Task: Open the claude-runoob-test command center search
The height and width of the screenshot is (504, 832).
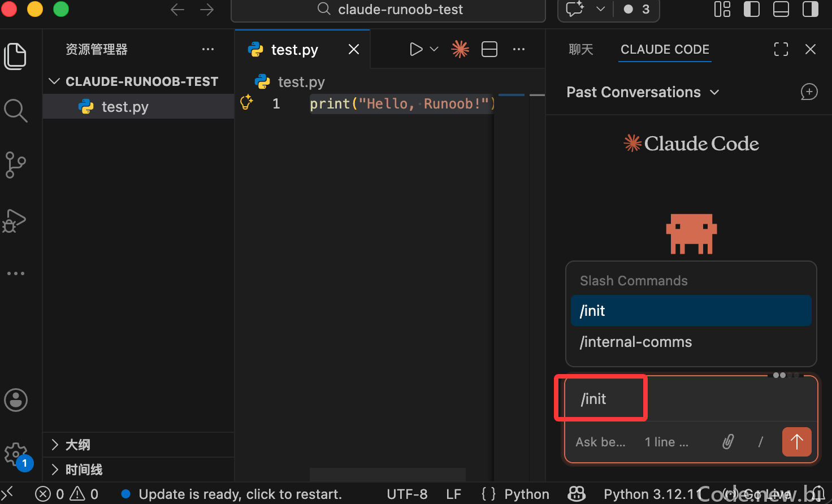Action: pyautogui.click(x=388, y=10)
